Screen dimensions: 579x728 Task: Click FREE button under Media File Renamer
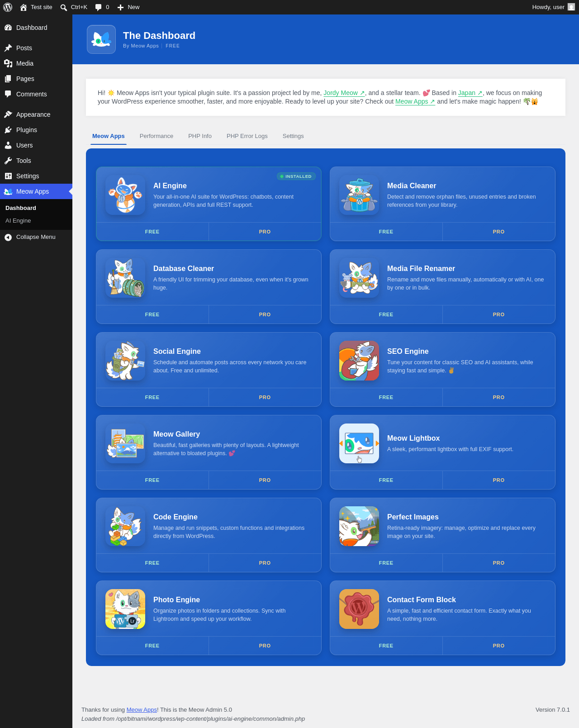tap(386, 314)
